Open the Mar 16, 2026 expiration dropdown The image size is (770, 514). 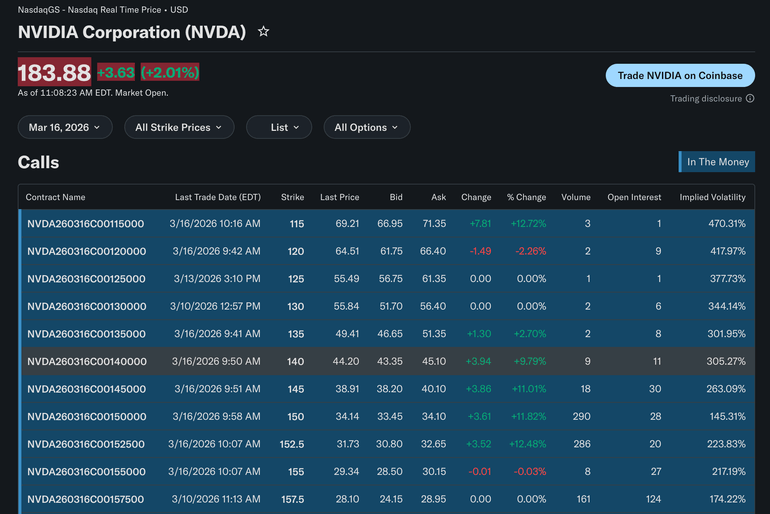(65, 128)
